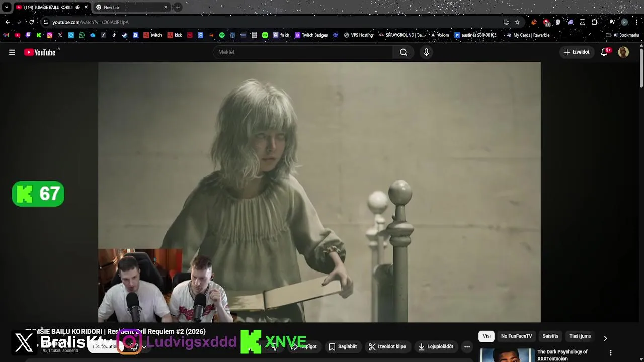Open the 'twitch' labeled bookmark
Screen dimensions: 644x362
click(x=153, y=35)
